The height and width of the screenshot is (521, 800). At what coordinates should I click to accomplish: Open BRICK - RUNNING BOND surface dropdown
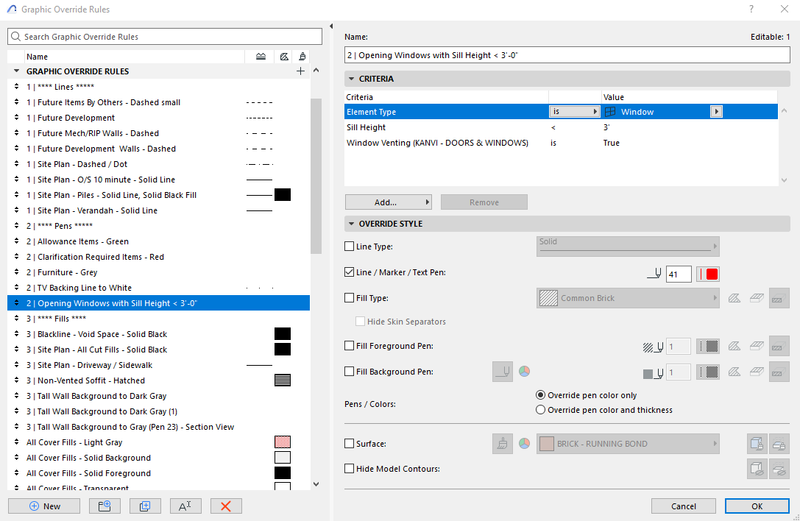point(628,443)
